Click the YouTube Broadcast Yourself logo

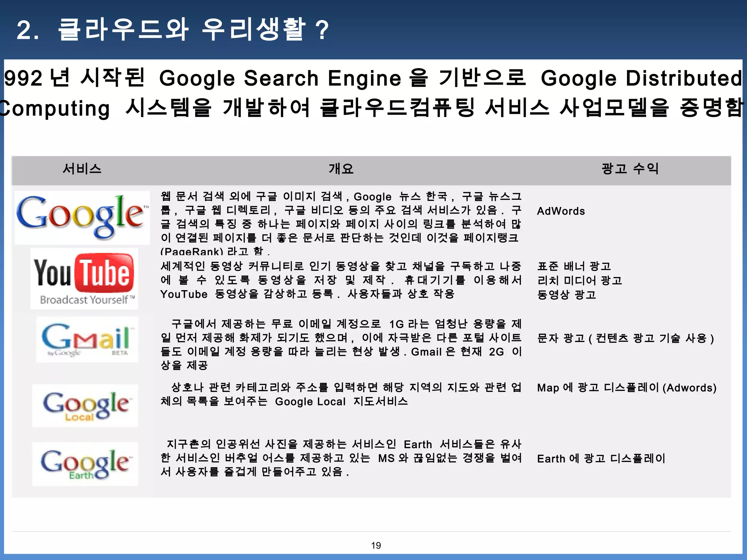click(84, 279)
